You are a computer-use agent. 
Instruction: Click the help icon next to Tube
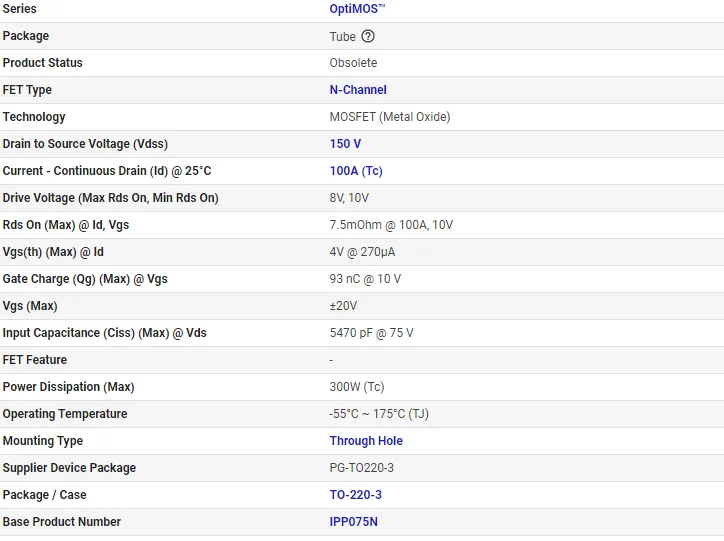pyautogui.click(x=368, y=36)
